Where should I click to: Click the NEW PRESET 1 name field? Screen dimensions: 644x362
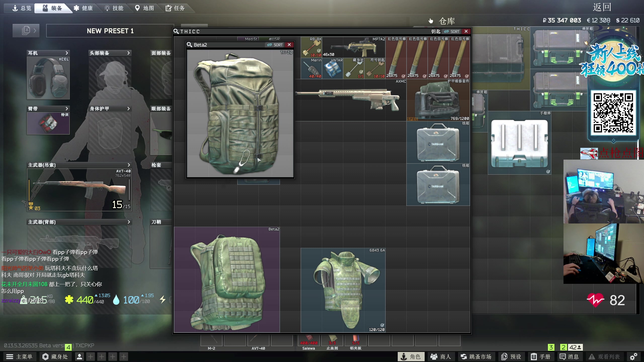(110, 31)
